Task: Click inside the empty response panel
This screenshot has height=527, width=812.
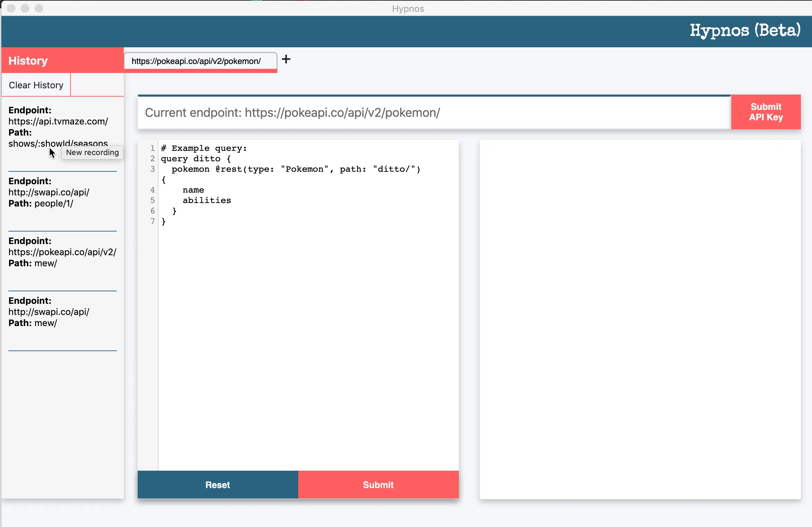Action: [x=640, y=319]
